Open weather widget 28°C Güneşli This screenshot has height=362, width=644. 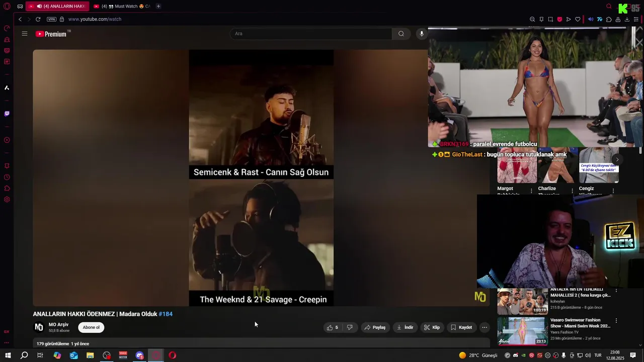coord(478,355)
